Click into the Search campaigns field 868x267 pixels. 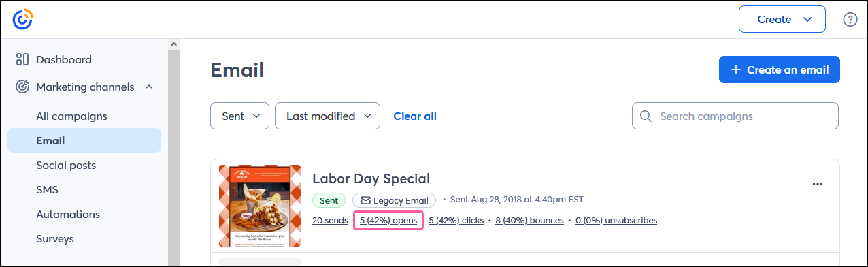pyautogui.click(x=735, y=116)
